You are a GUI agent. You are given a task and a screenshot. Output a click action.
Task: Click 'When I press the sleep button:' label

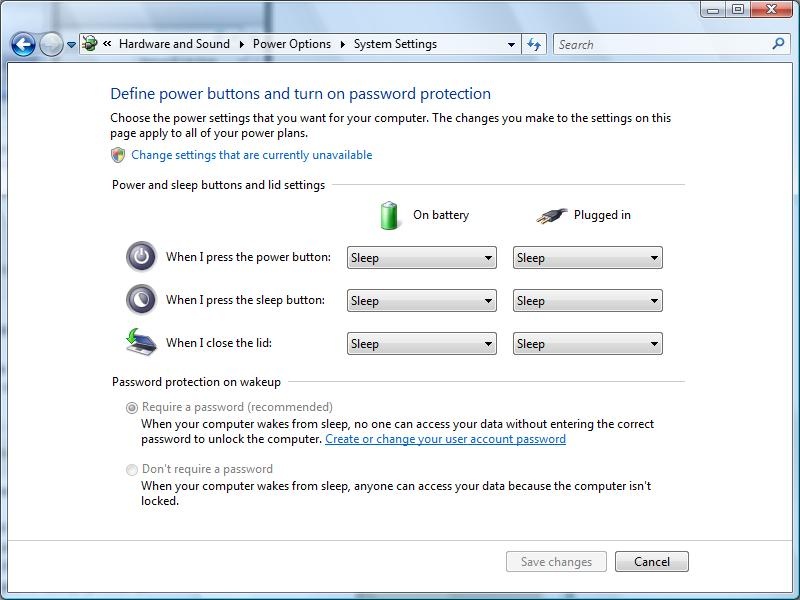245,299
